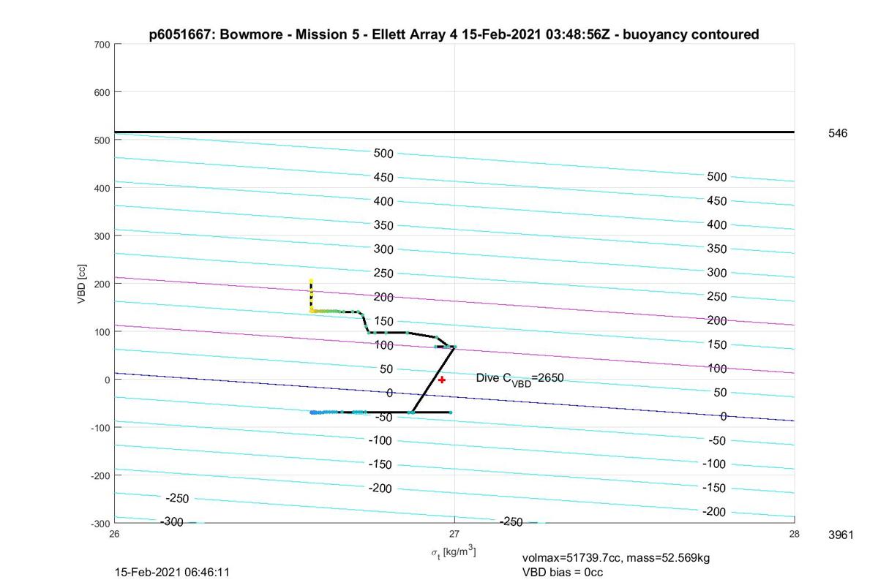878x588 pixels.
Task: Click the σt [kg/m³] x-axis label
Action: (454, 553)
